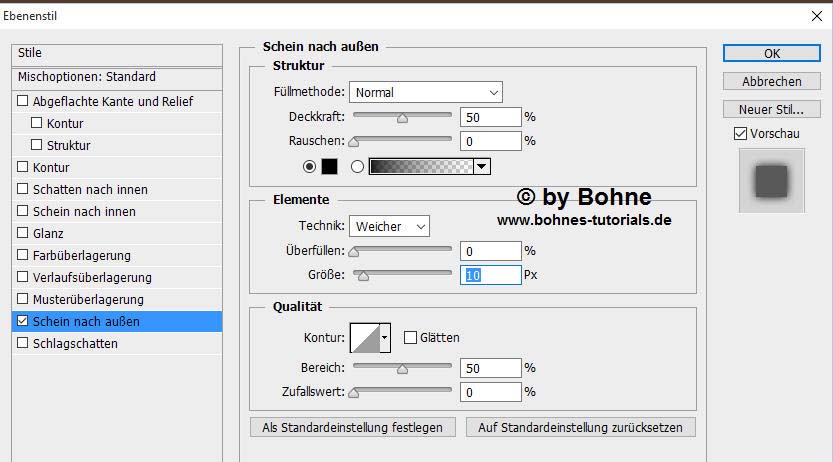Click the black glow color swatch
The width and height of the screenshot is (833, 462).
[x=330, y=167]
